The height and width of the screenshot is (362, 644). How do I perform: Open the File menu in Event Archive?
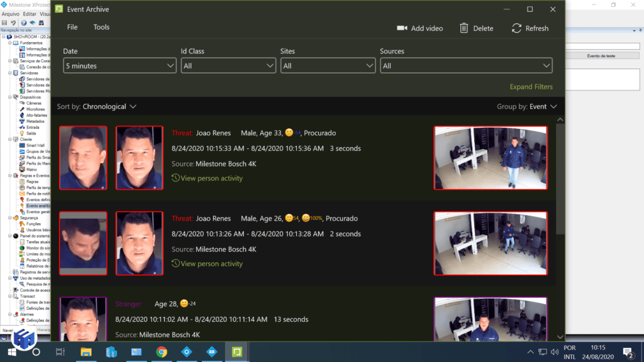72,27
